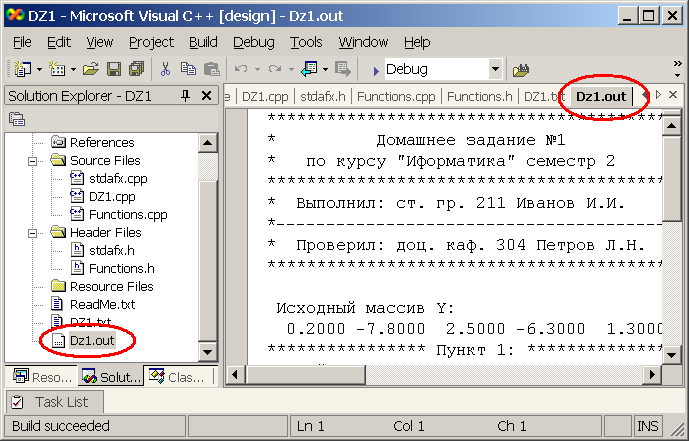Open the Edit menu
Image resolution: width=689 pixels, height=441 pixels.
[59, 42]
